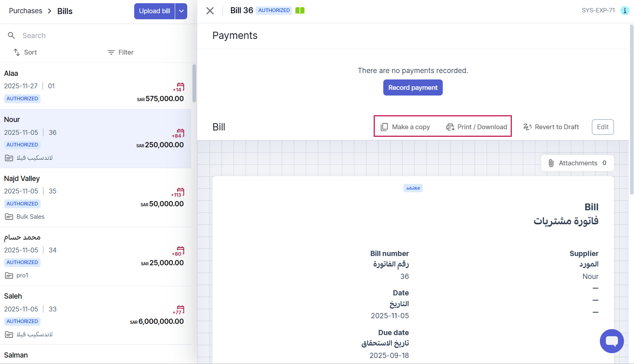The width and height of the screenshot is (634, 364).
Task: Click Make a copy
Action: point(405,127)
